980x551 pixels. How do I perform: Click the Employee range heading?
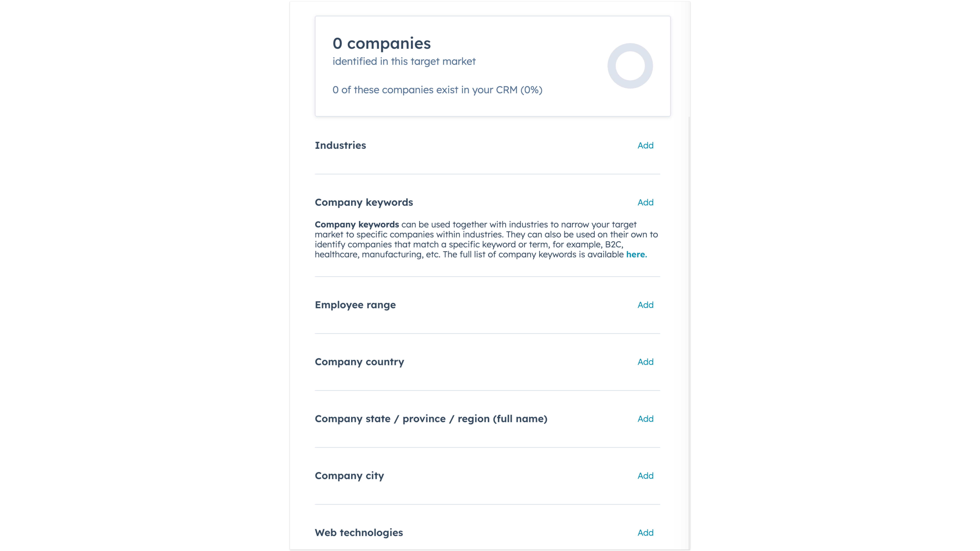click(x=355, y=305)
